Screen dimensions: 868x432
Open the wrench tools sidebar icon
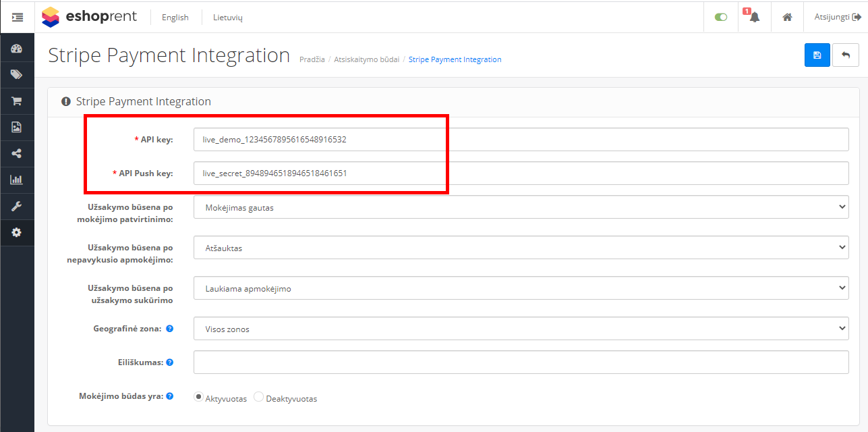pos(17,206)
